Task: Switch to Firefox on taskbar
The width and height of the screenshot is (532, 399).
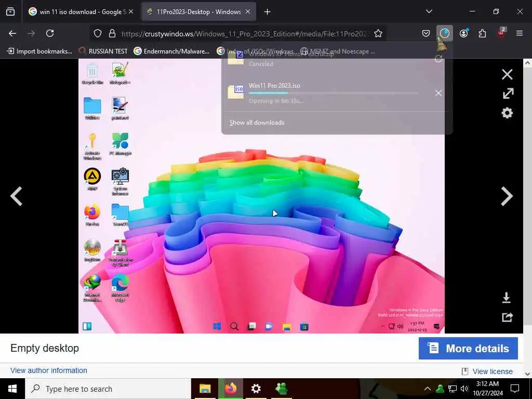Action: pyautogui.click(x=231, y=389)
